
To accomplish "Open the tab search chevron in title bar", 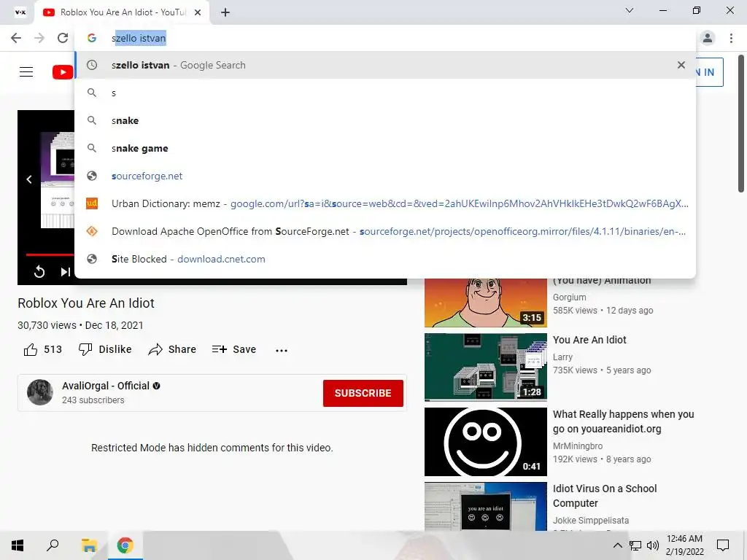I will pyautogui.click(x=630, y=10).
